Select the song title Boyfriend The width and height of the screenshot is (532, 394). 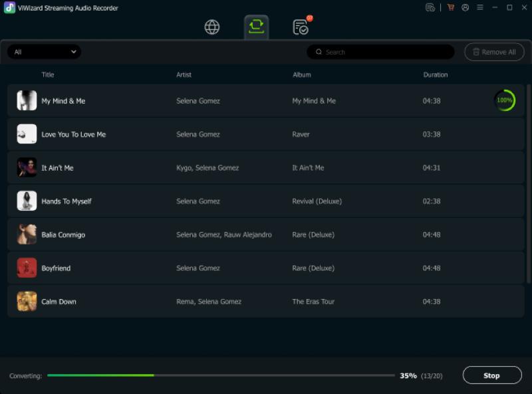click(x=56, y=268)
